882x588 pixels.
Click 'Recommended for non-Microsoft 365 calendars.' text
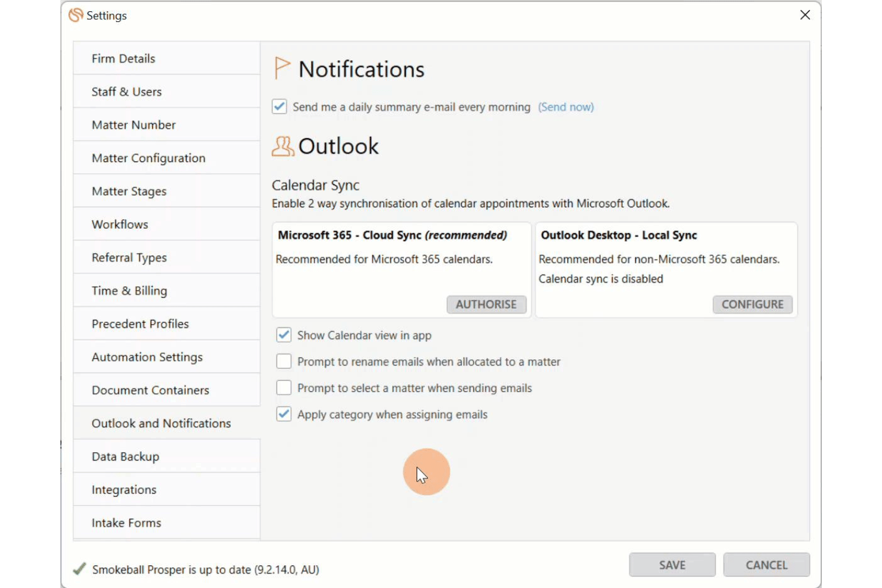pos(659,259)
